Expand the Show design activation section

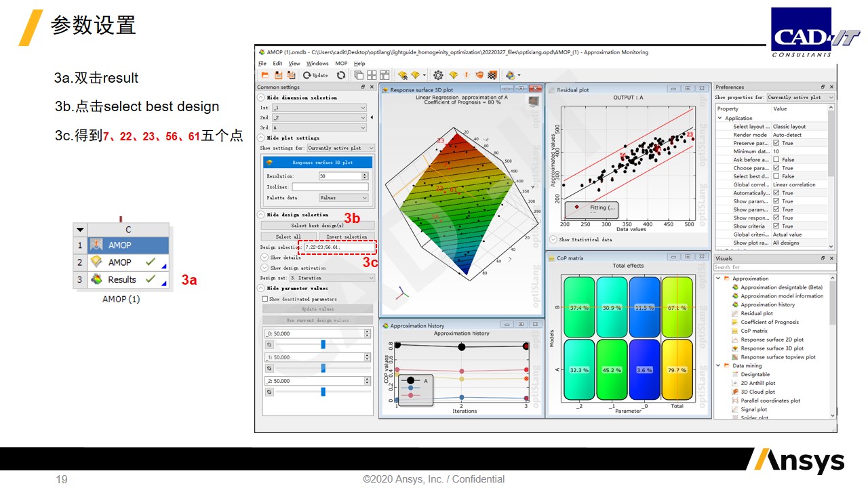(x=264, y=268)
